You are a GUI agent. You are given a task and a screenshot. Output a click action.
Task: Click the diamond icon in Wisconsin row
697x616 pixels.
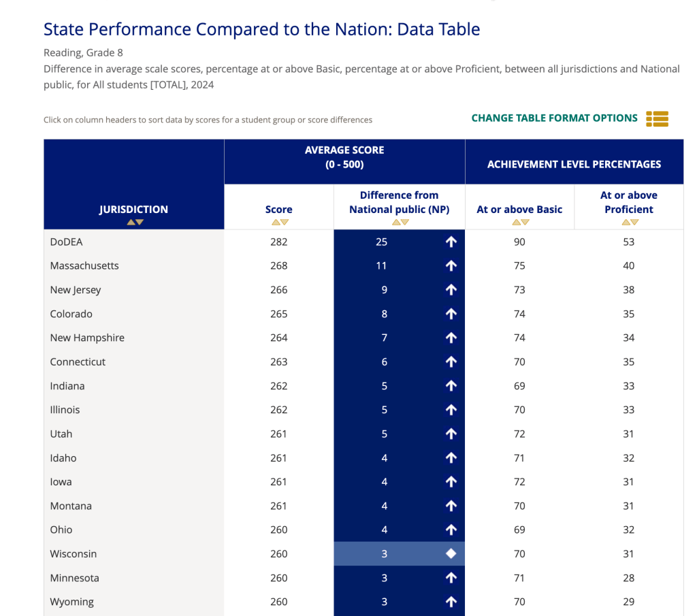(451, 554)
